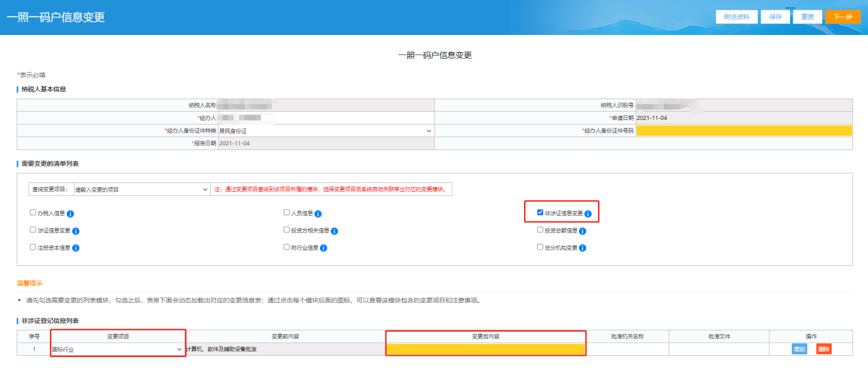Open info icon next to 非涉证信息变更

588,214
